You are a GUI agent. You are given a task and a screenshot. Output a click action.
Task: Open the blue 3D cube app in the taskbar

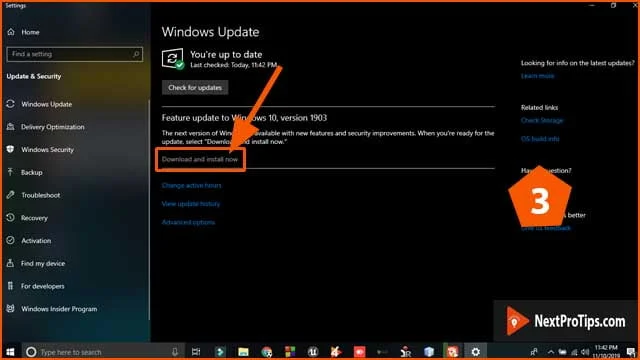click(x=429, y=352)
